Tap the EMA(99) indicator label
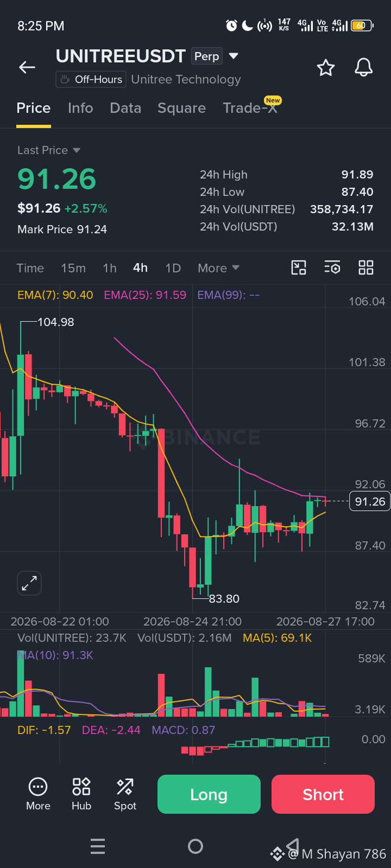The height and width of the screenshot is (868, 391). coord(229,295)
